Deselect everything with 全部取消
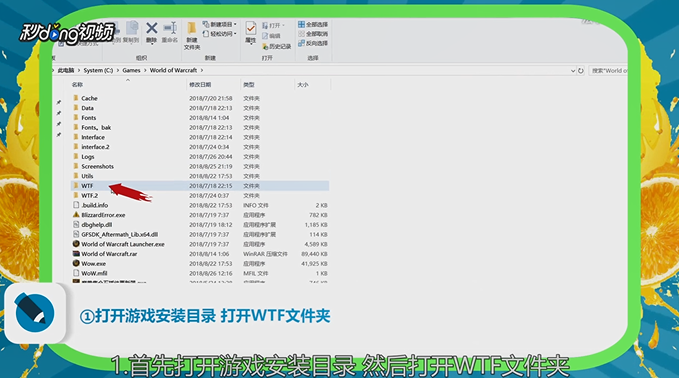 [313, 34]
